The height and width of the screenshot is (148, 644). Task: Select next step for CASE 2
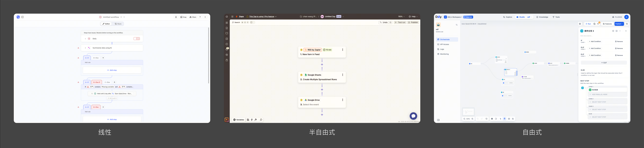tap(608, 102)
